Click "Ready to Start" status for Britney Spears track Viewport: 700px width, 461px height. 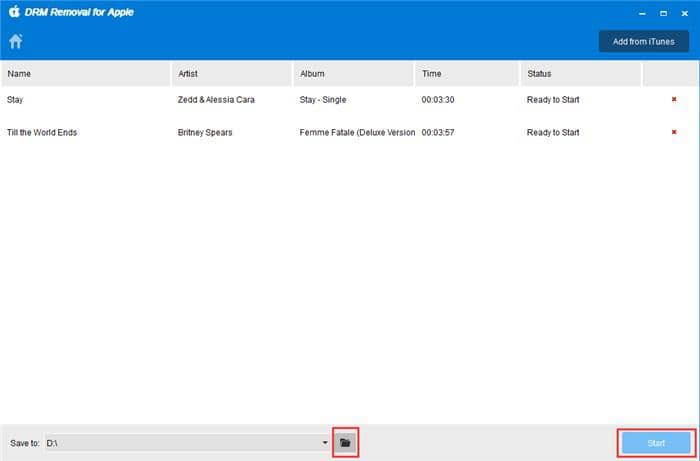click(x=553, y=133)
